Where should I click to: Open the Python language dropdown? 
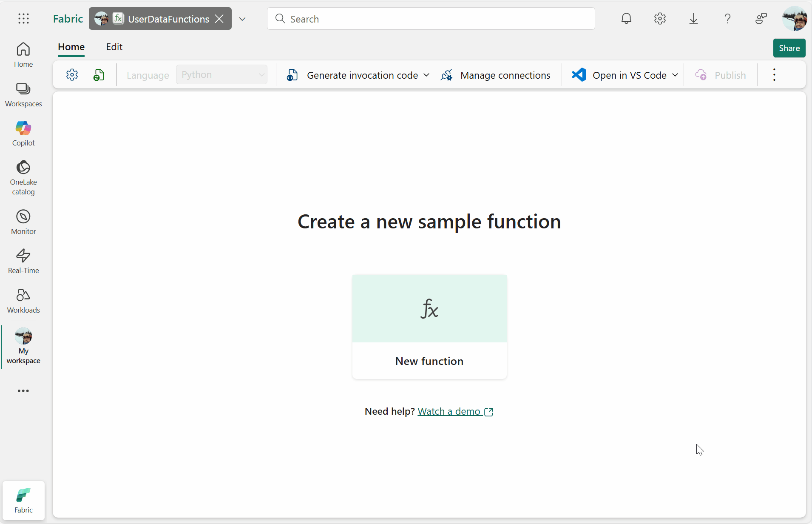tap(221, 74)
